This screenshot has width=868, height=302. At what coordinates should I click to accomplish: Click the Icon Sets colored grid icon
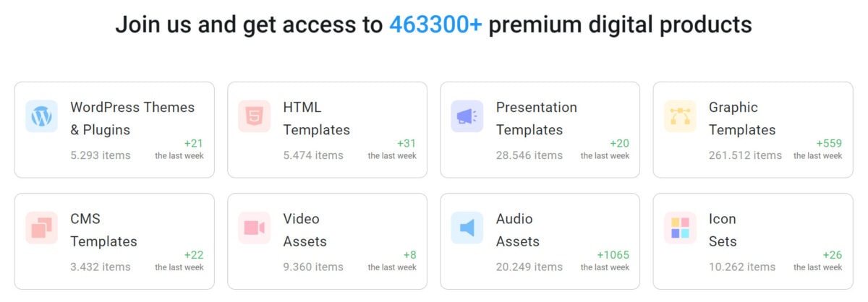680,228
